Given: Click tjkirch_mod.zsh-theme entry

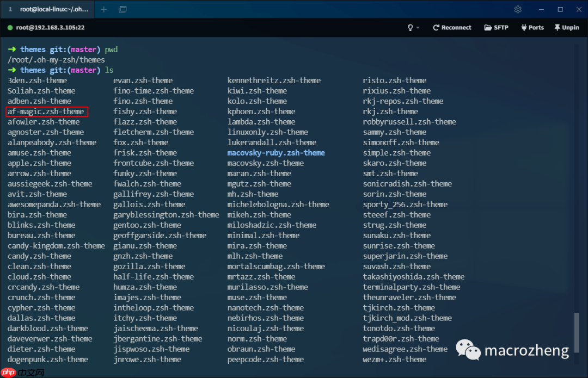Looking at the screenshot, I should coord(407,318).
